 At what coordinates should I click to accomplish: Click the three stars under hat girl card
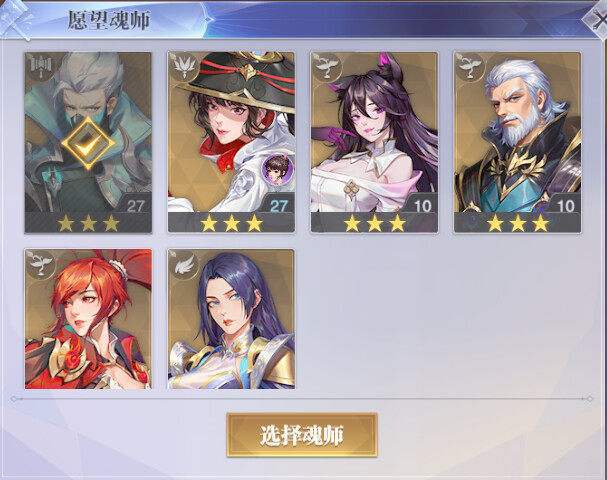231,223
